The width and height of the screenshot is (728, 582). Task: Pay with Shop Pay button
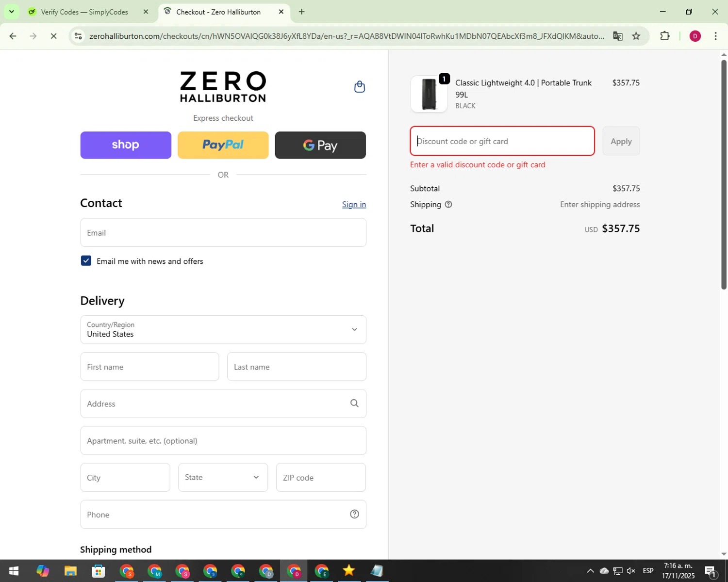click(126, 145)
